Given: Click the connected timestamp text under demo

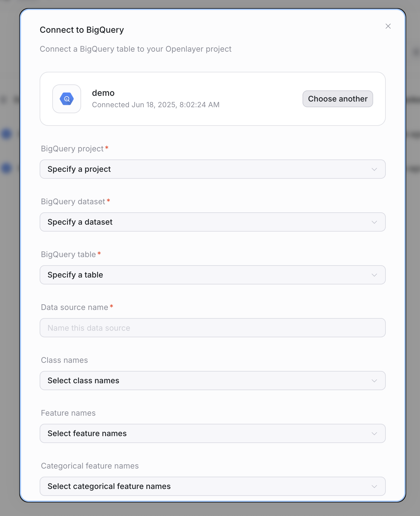Looking at the screenshot, I should pyautogui.click(x=156, y=105).
